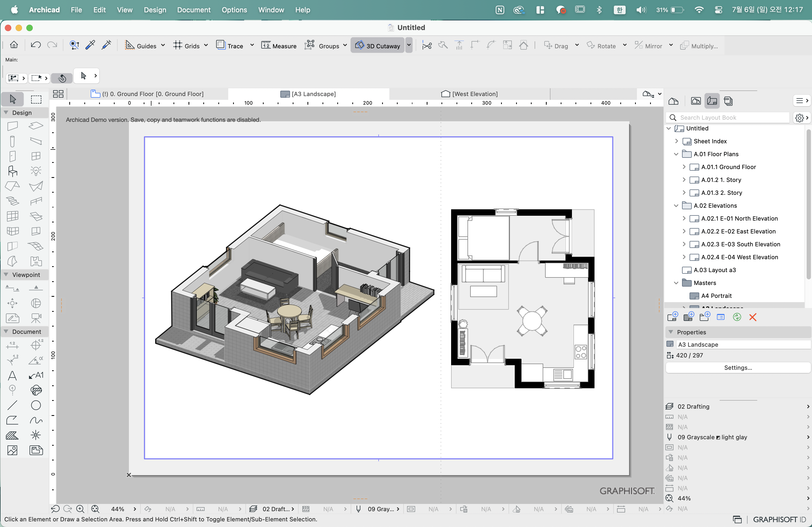Click the red delete X in Navigator

pyautogui.click(x=753, y=317)
